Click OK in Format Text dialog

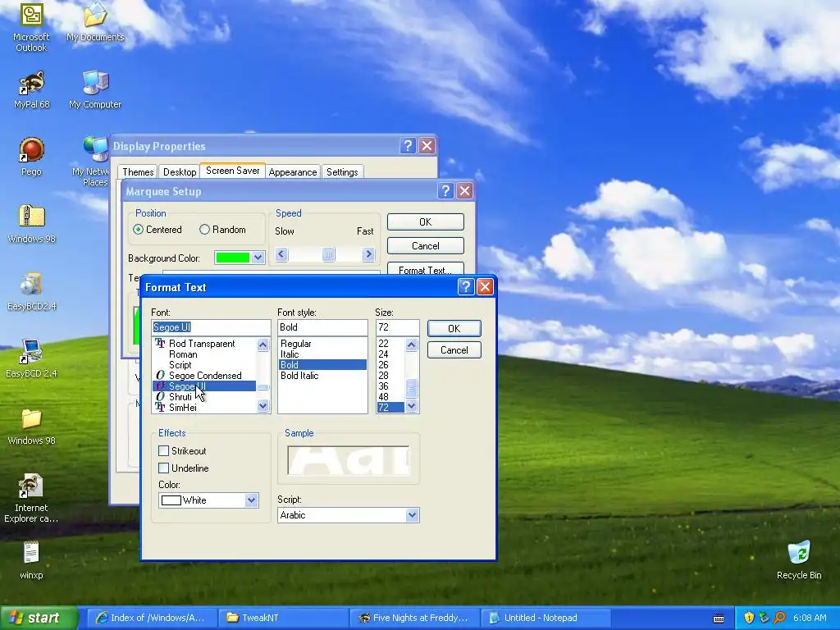[454, 328]
